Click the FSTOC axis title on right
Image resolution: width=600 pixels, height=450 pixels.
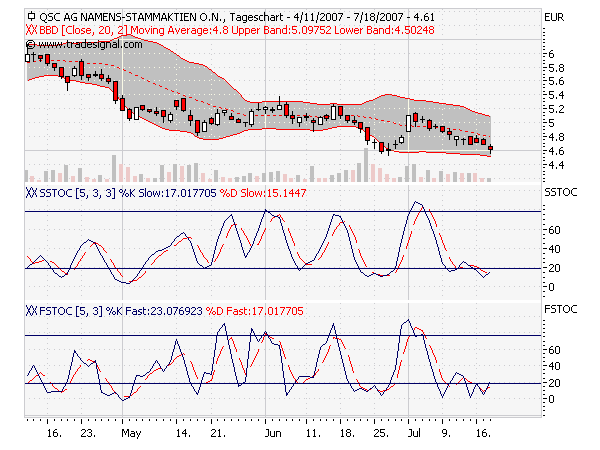click(561, 309)
